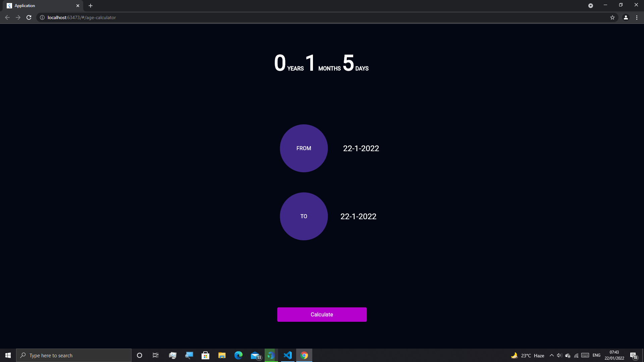The width and height of the screenshot is (644, 362).
Task: Bookmark this page with the star icon
Action: [612, 17]
